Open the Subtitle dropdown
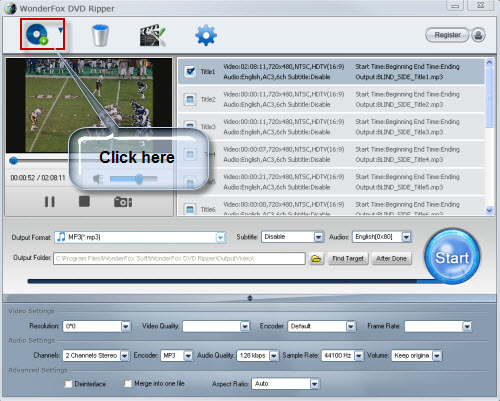The width and height of the screenshot is (500, 401). pyautogui.click(x=319, y=237)
